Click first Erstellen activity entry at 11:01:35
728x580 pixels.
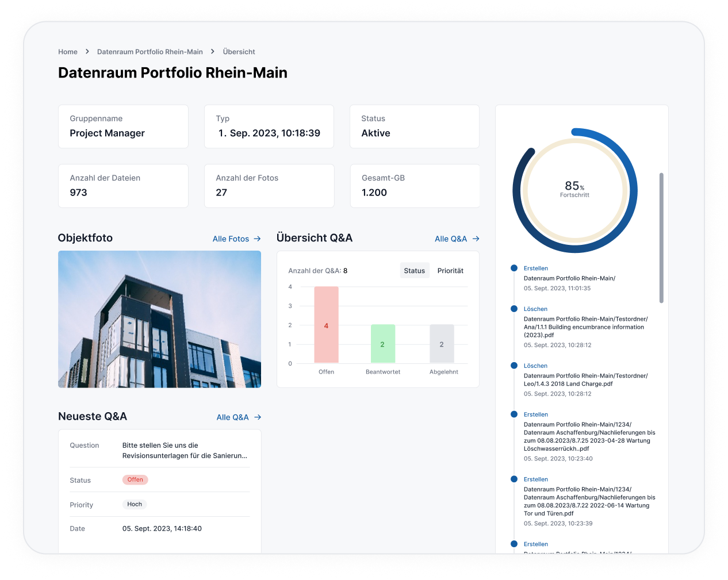click(569, 278)
